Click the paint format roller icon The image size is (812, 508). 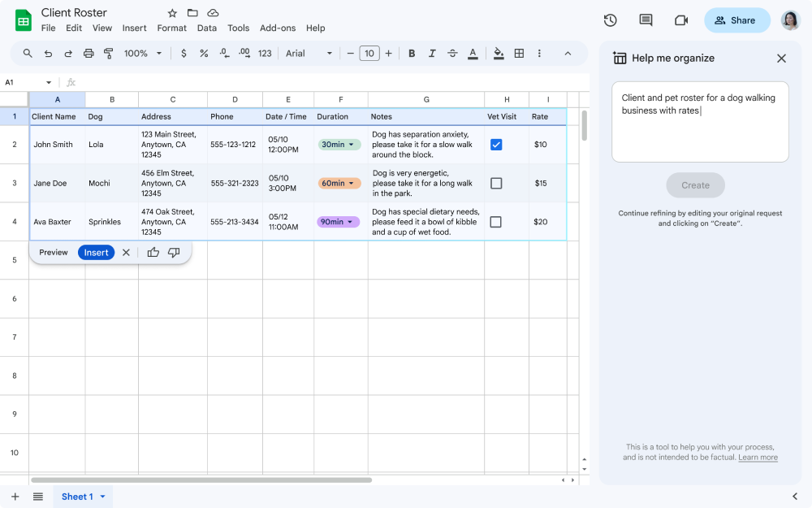click(x=109, y=54)
